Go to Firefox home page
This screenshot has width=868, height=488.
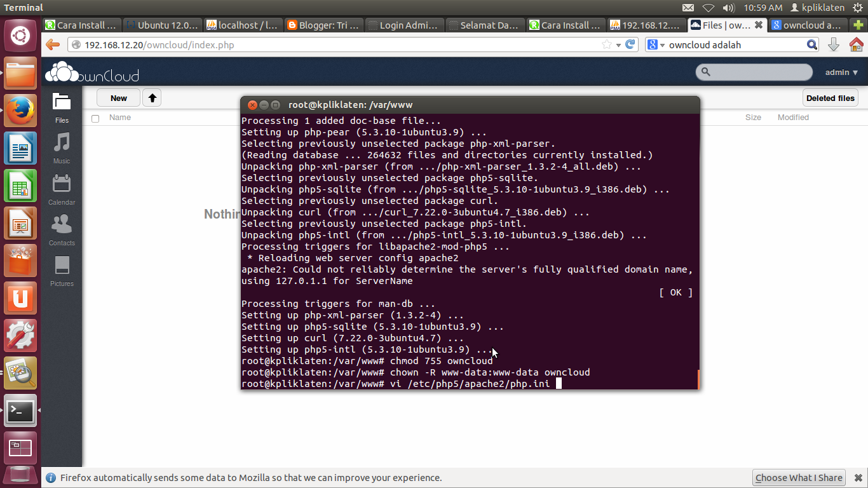856,44
